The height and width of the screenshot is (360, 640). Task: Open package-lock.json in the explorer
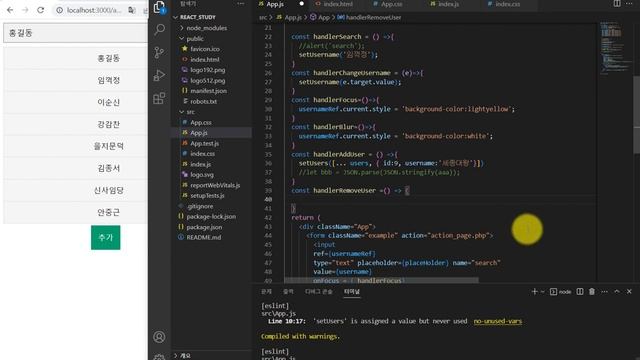coord(211,216)
